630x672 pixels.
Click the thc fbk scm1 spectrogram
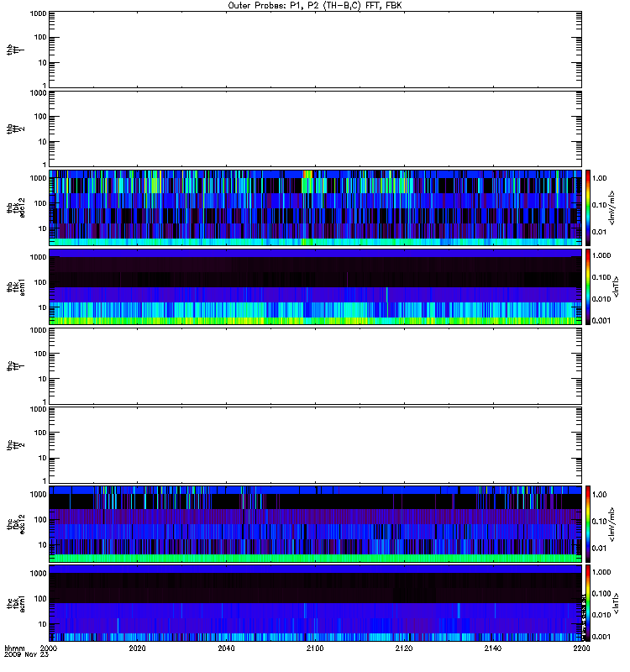(315, 603)
